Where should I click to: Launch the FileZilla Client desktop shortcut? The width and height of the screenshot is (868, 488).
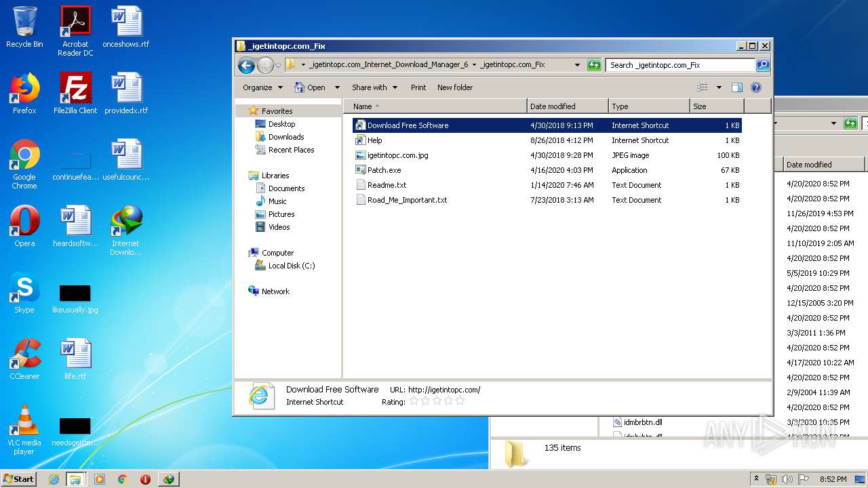[75, 94]
